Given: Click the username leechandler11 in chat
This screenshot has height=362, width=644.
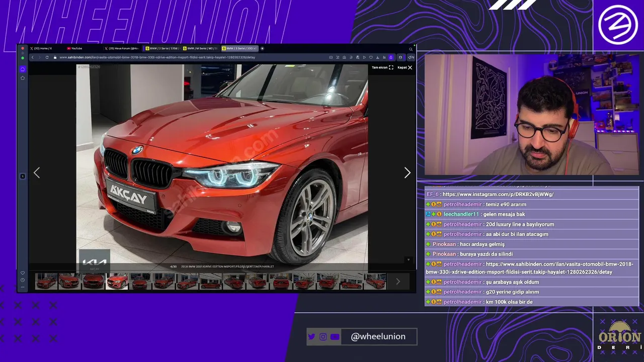Looking at the screenshot, I should pos(461,214).
